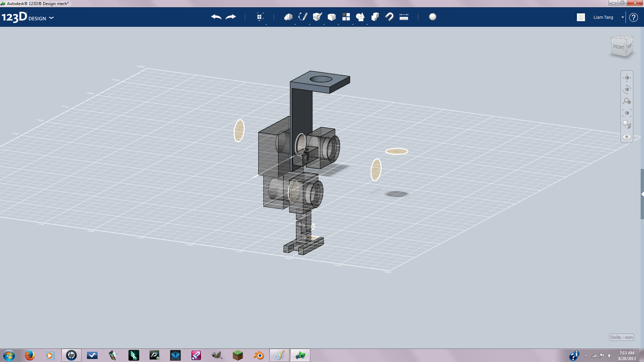
Task: Select the Modify tool
Action: pos(332,17)
